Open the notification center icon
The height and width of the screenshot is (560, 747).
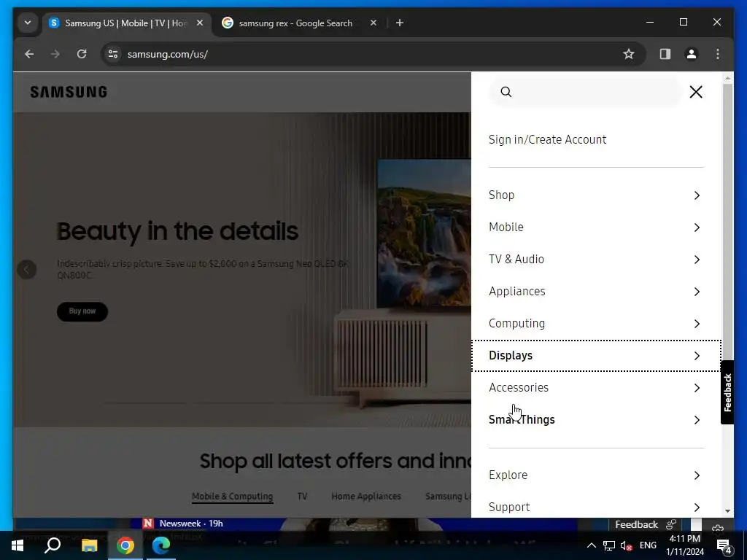point(724,545)
